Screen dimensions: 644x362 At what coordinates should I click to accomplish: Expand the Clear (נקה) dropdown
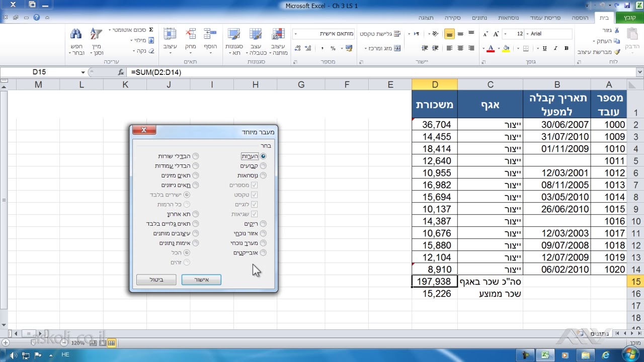click(x=134, y=51)
